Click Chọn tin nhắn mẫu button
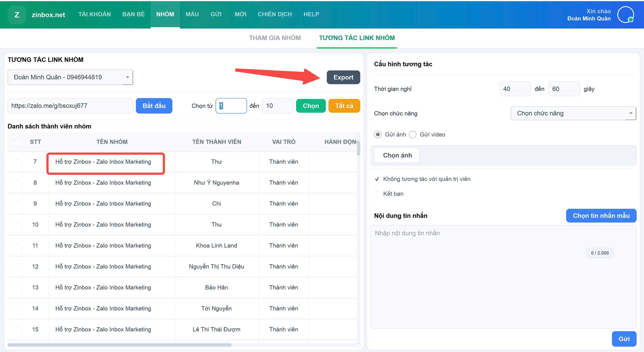644x352 pixels. click(x=601, y=215)
